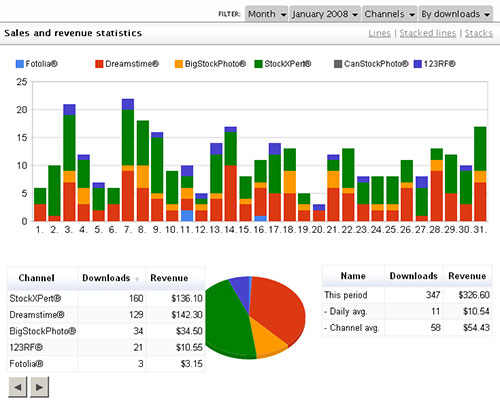Go to previous page with left arrow

click(18, 387)
